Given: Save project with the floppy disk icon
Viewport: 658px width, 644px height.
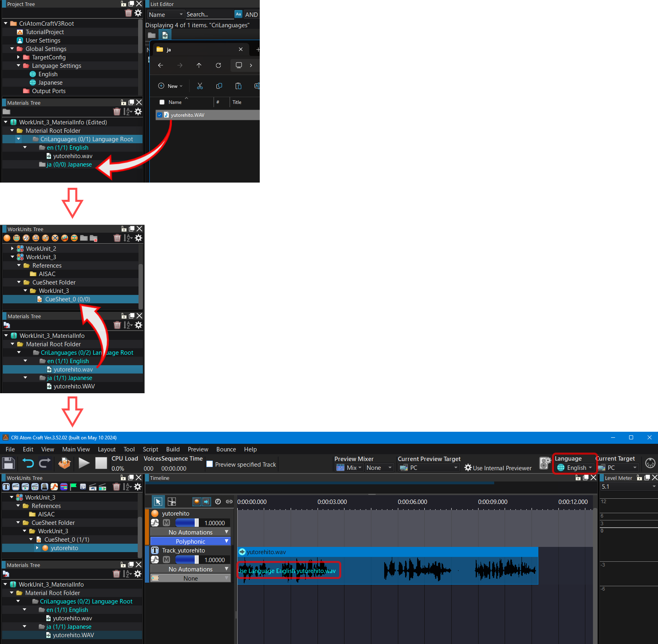Looking at the screenshot, I should pyautogui.click(x=8, y=463).
